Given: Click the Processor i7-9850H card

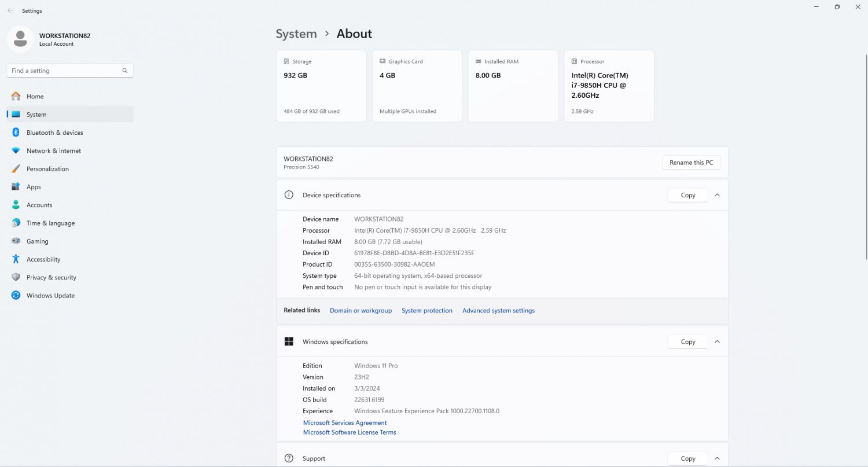Looking at the screenshot, I should [x=609, y=86].
